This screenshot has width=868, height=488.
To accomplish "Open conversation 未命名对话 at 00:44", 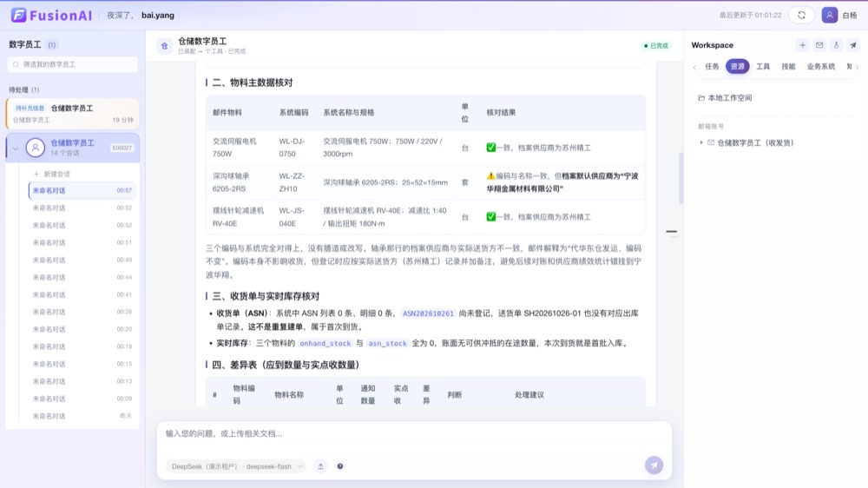I will 82,278.
